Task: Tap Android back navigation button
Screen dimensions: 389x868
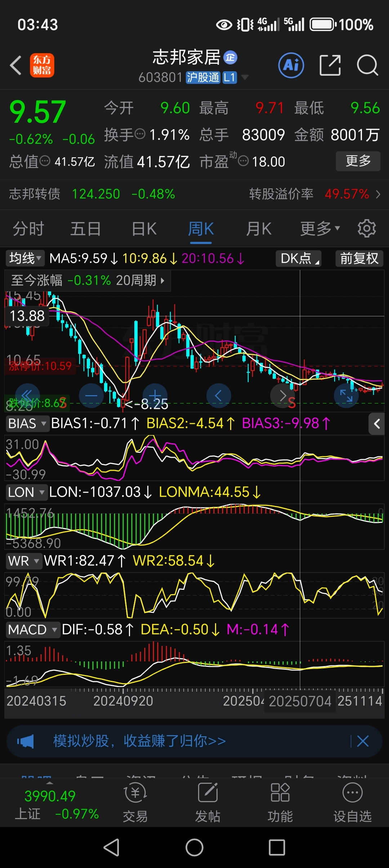Action: (x=111, y=847)
